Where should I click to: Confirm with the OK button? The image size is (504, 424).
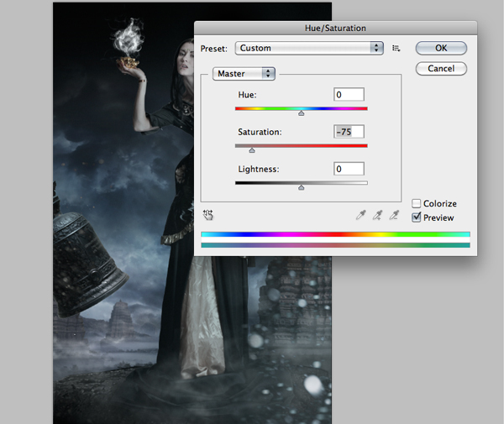click(x=441, y=48)
